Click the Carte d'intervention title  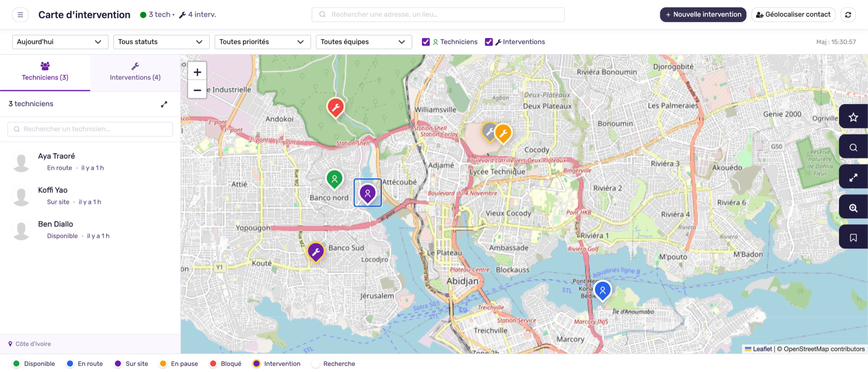[x=84, y=14]
